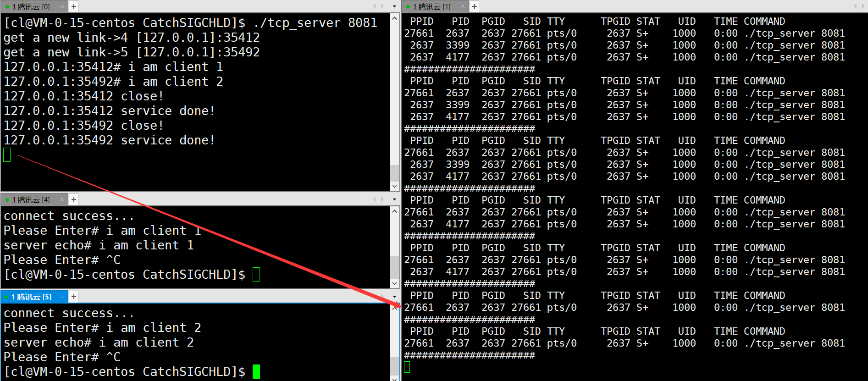Click line '127.0.0.1:35492# i am client 2'

(113, 82)
